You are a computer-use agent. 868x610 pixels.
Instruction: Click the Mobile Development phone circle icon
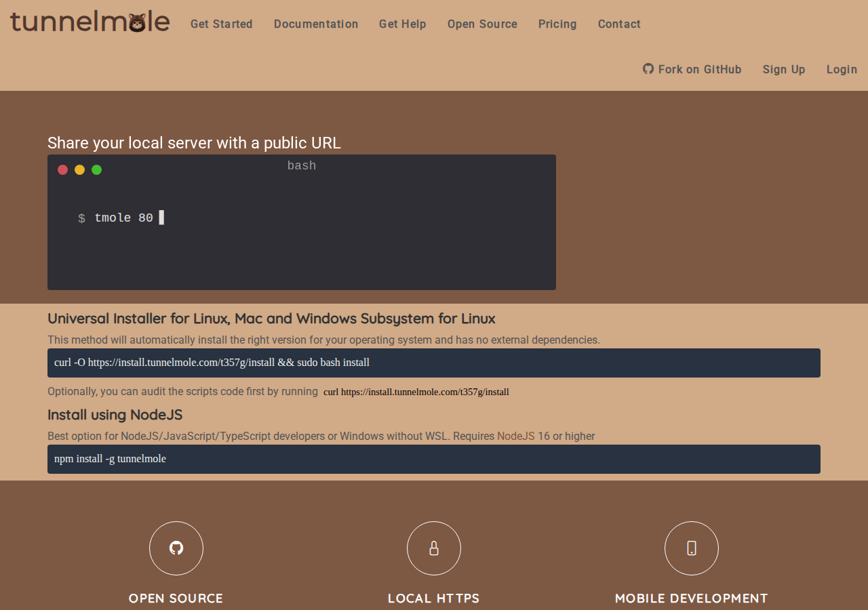(692, 548)
